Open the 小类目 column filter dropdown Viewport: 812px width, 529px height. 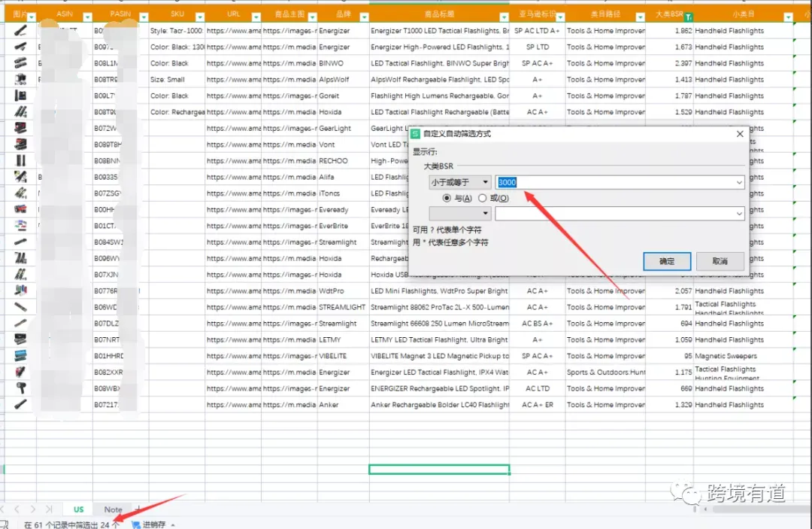click(788, 17)
